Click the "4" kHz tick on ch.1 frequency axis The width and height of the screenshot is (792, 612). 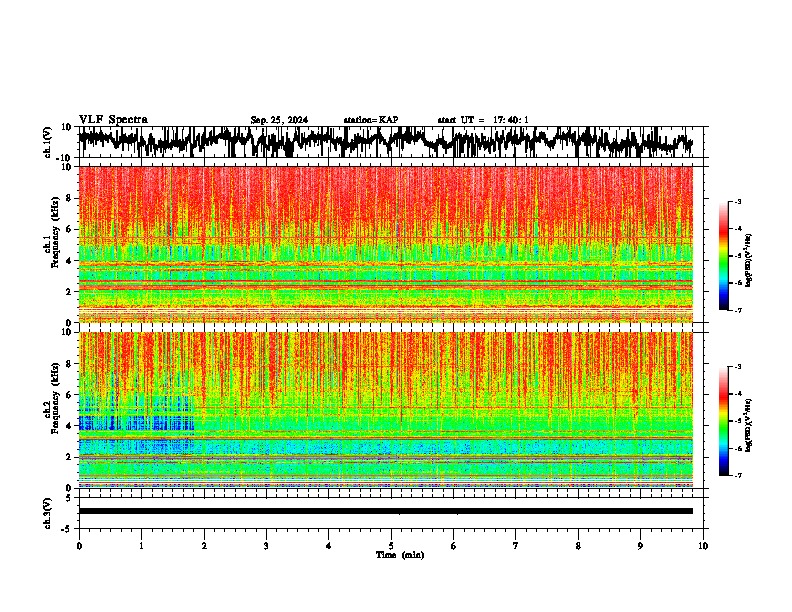pos(69,261)
